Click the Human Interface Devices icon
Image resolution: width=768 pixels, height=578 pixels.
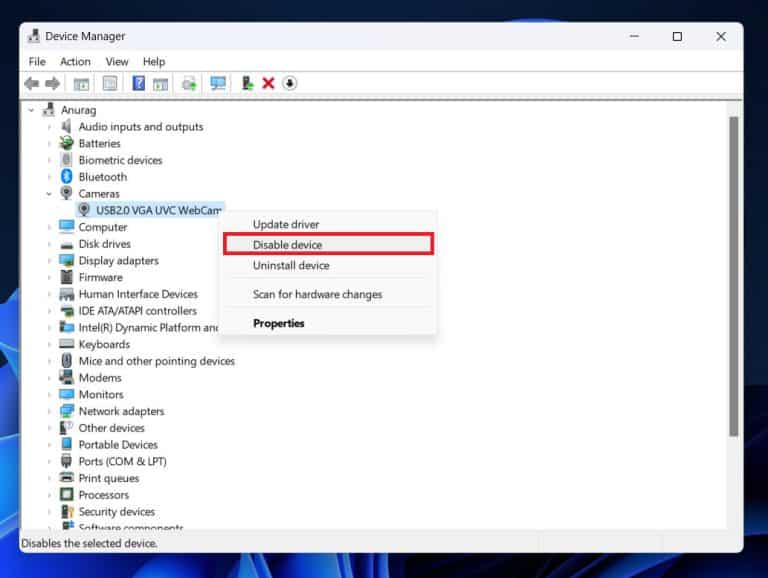[66, 294]
